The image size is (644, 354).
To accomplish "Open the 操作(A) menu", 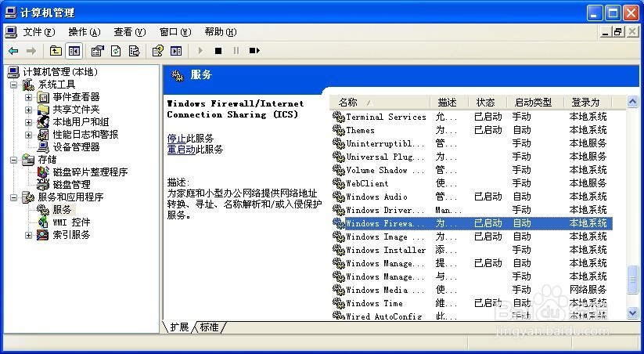I will pyautogui.click(x=85, y=32).
